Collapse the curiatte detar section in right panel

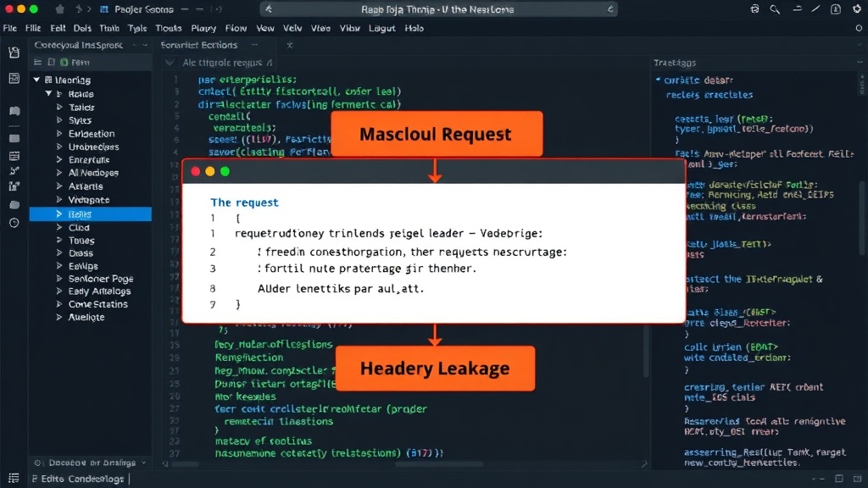pyautogui.click(x=658, y=80)
